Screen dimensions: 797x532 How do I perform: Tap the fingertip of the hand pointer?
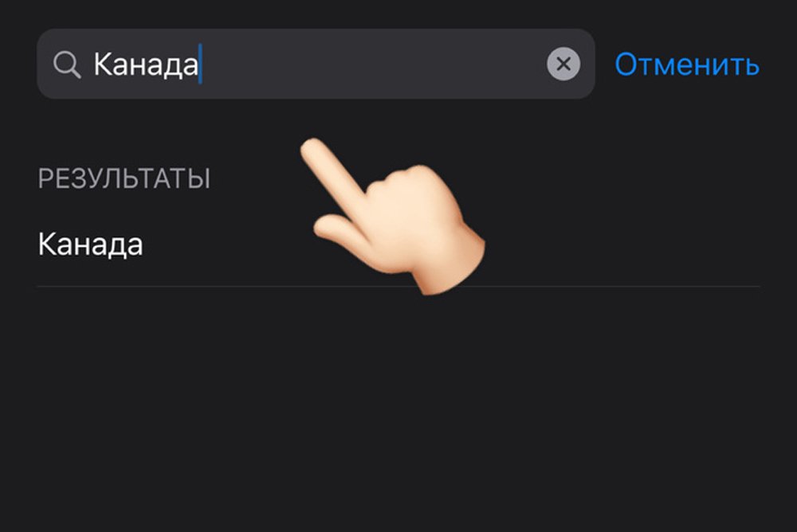[312, 148]
